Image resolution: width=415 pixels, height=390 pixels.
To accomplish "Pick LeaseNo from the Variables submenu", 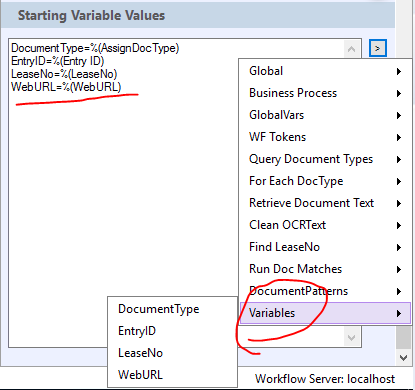I will (x=172, y=353).
